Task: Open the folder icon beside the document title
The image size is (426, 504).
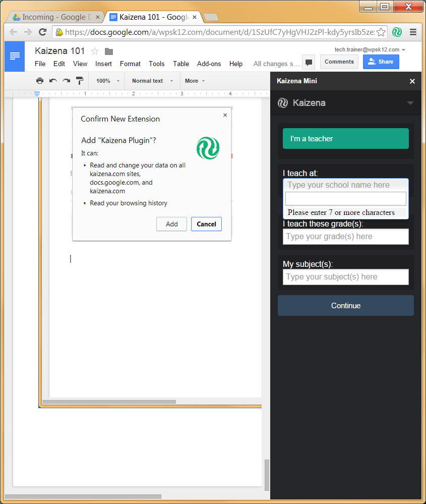Action: tap(109, 51)
